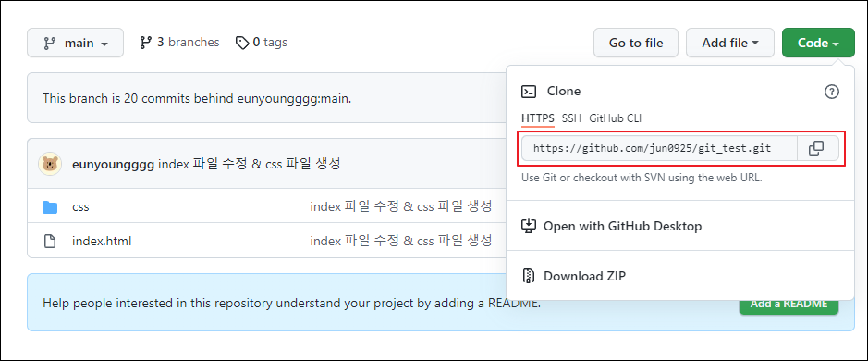Click the 'Use Git or checkout with SVN' text
868x361 pixels.
[x=642, y=179]
